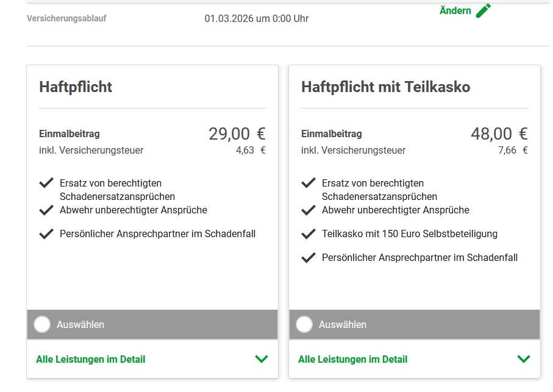The width and height of the screenshot is (553, 392).
Task: Click checkmark beside Persönlicher Ansprechpartner in the Haftpflicht card
Action: coord(46,234)
